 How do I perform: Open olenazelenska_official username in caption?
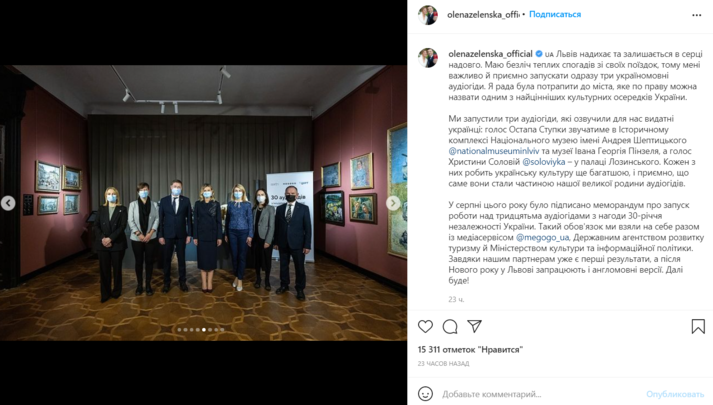click(x=490, y=54)
